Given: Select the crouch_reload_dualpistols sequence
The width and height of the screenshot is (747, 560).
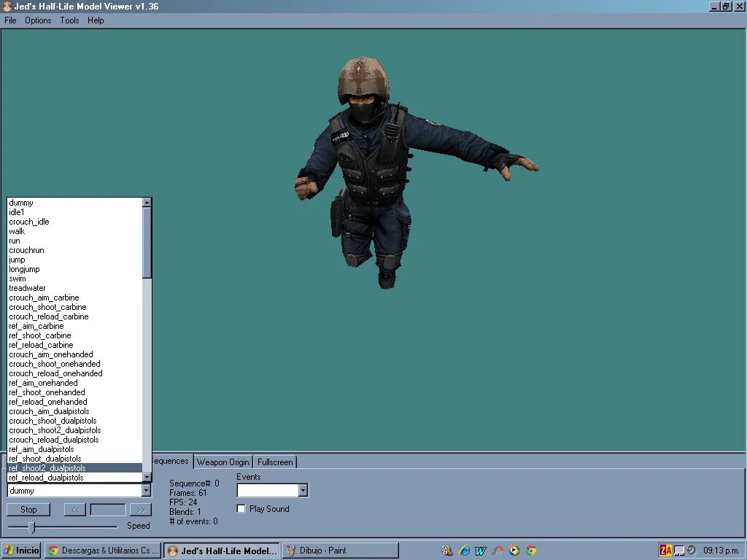Looking at the screenshot, I should click(x=75, y=440).
